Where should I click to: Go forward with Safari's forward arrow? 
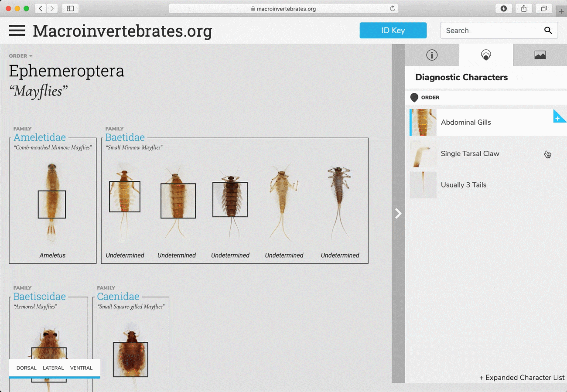tap(52, 8)
